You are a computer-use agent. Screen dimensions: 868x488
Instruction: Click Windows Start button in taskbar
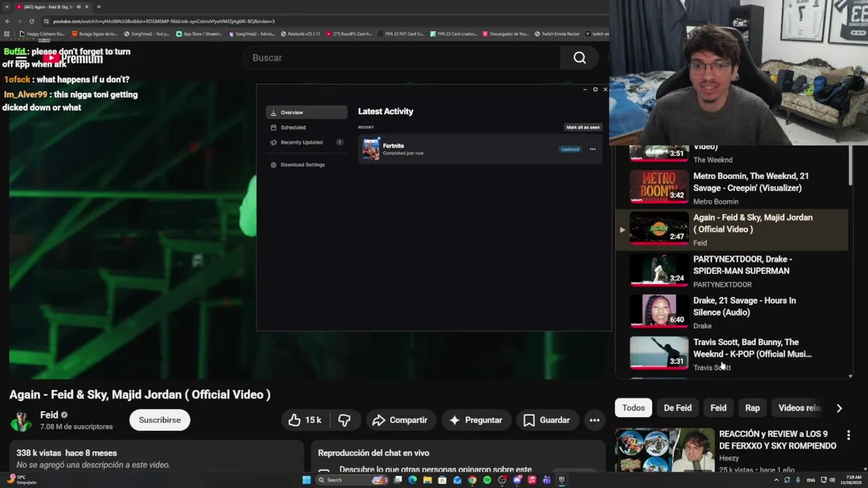coord(307,480)
